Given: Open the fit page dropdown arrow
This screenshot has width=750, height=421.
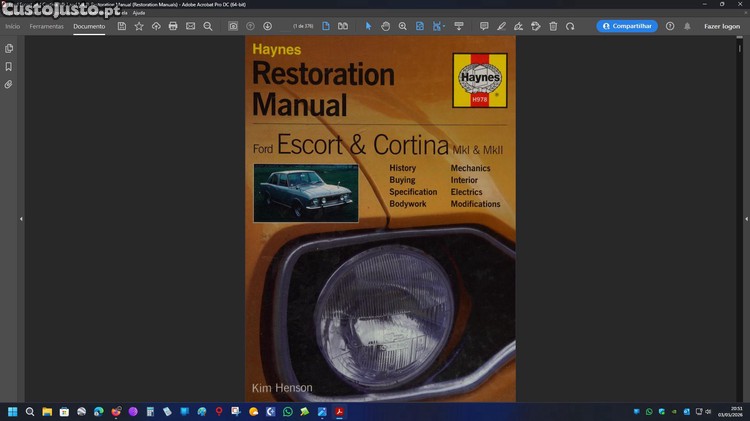Looking at the screenshot, I should pos(444,26).
